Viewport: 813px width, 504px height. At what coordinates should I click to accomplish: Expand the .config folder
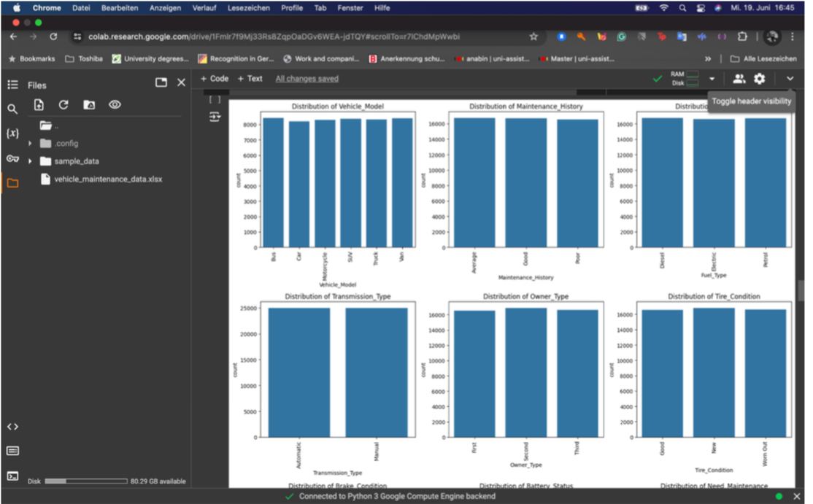coord(30,144)
